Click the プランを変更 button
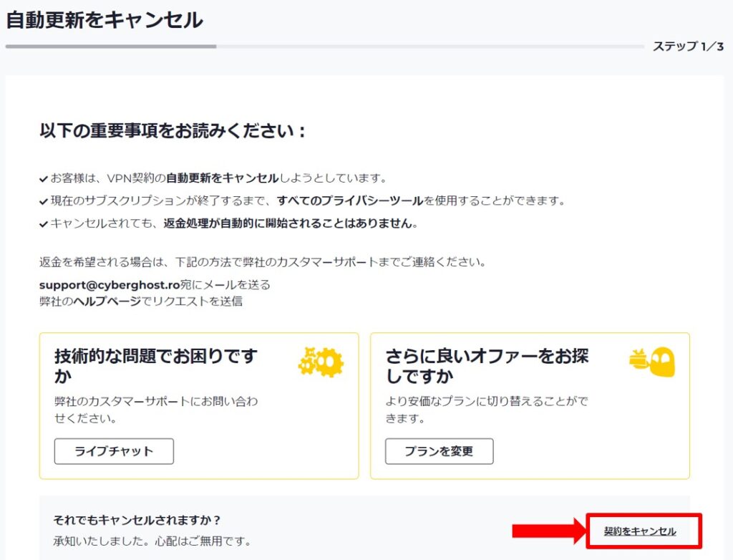 439,451
